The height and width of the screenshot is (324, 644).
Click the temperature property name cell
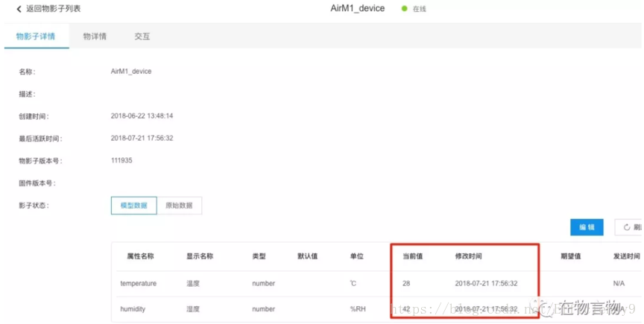pos(139,283)
